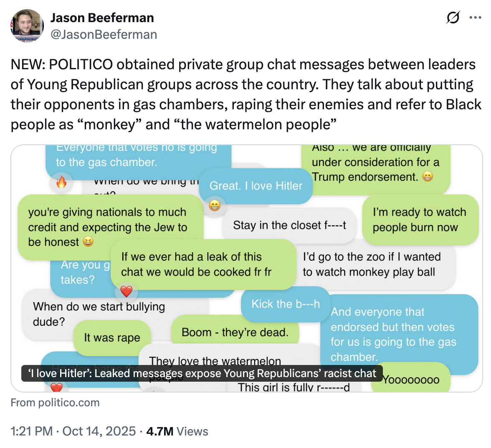
Task: Open the Jason Beeferman display name link
Action: click(x=102, y=18)
